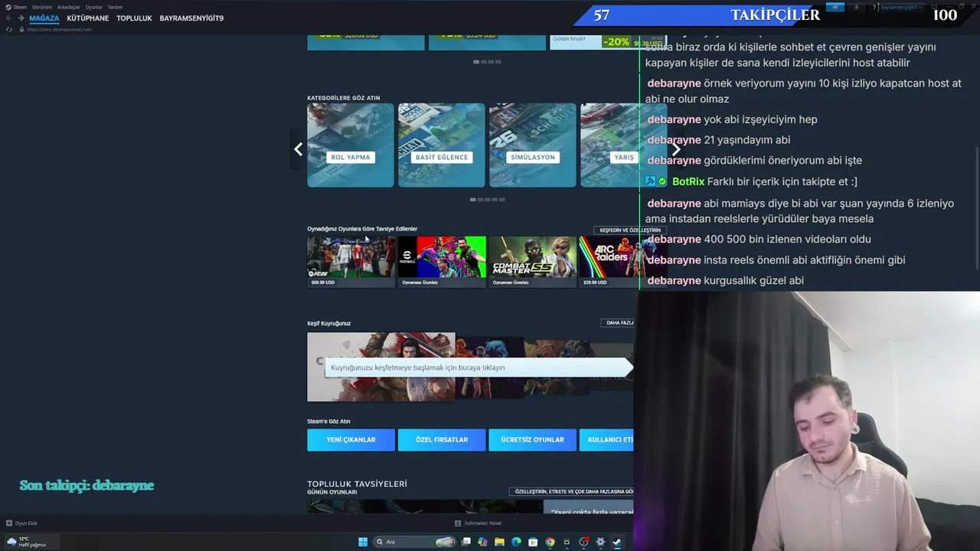Open the Windows Start menu
This screenshot has width=980, height=551.
(363, 542)
